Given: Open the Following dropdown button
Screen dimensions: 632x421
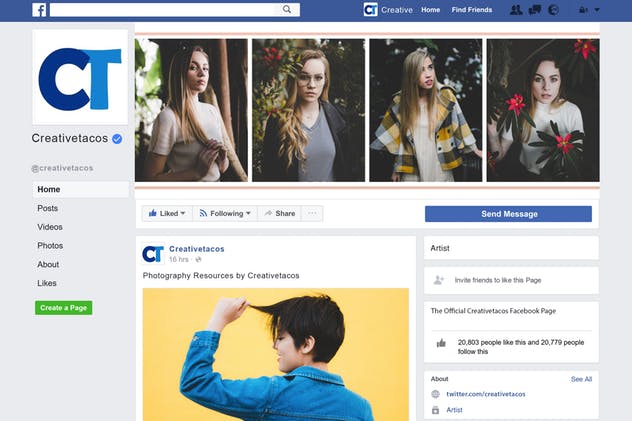Looking at the screenshot, I should pyautogui.click(x=225, y=214).
